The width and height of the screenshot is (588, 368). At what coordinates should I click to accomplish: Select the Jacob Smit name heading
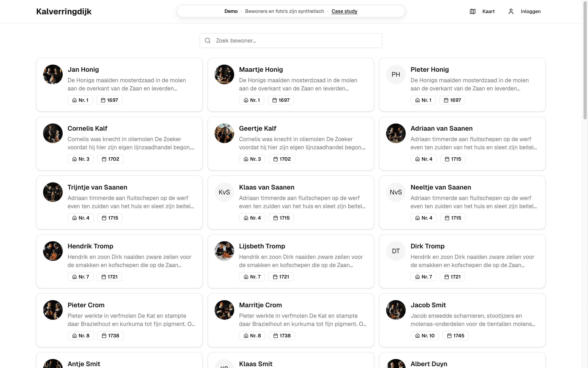pos(428,305)
